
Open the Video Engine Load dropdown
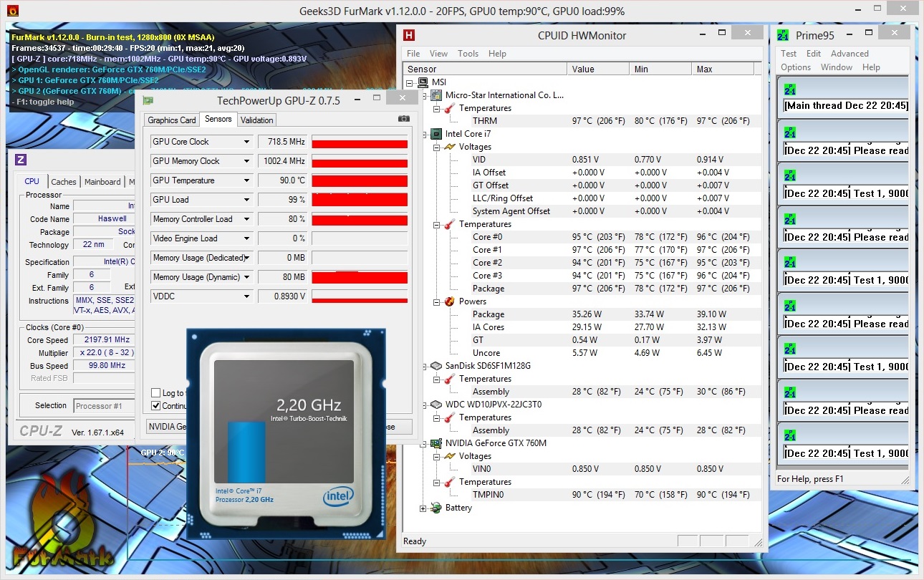(247, 238)
